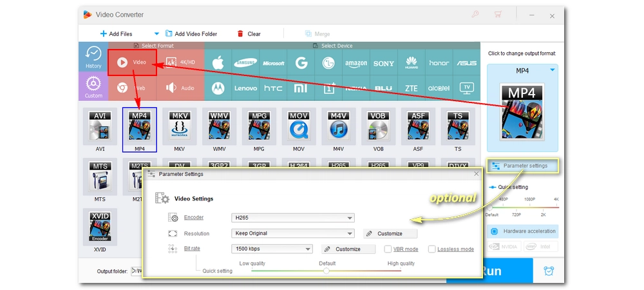
Task: Choose the Apple device category
Action: (x=218, y=63)
